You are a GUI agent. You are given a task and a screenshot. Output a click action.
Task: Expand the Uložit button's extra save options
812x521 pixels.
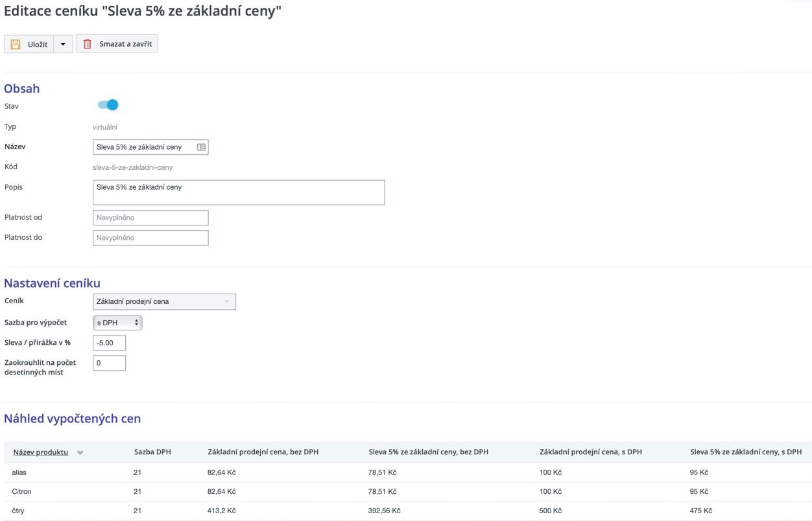(62, 44)
